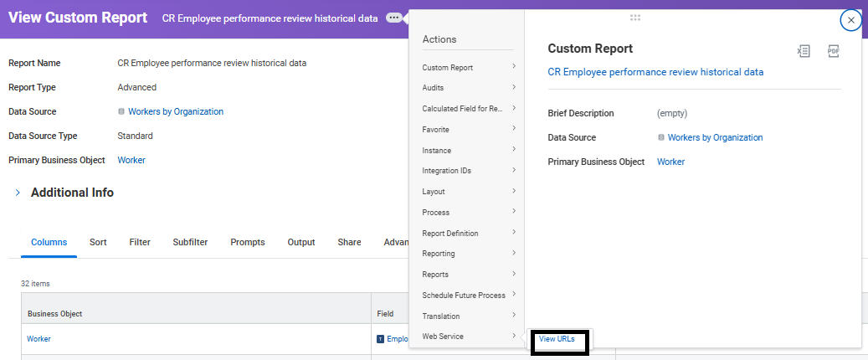Click the 32 items count text

(x=35, y=284)
